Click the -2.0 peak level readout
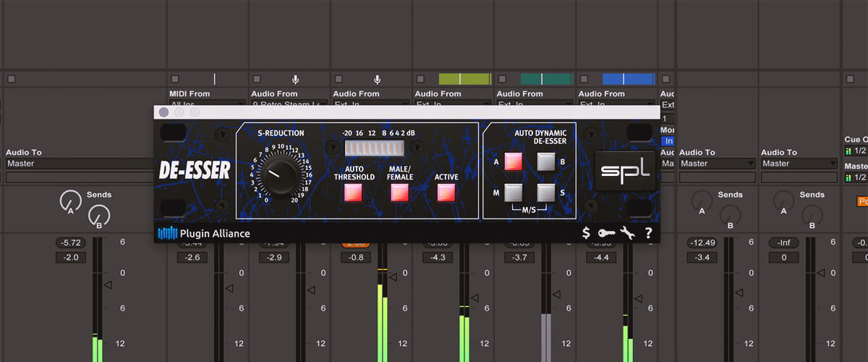The height and width of the screenshot is (362, 868). [x=71, y=257]
